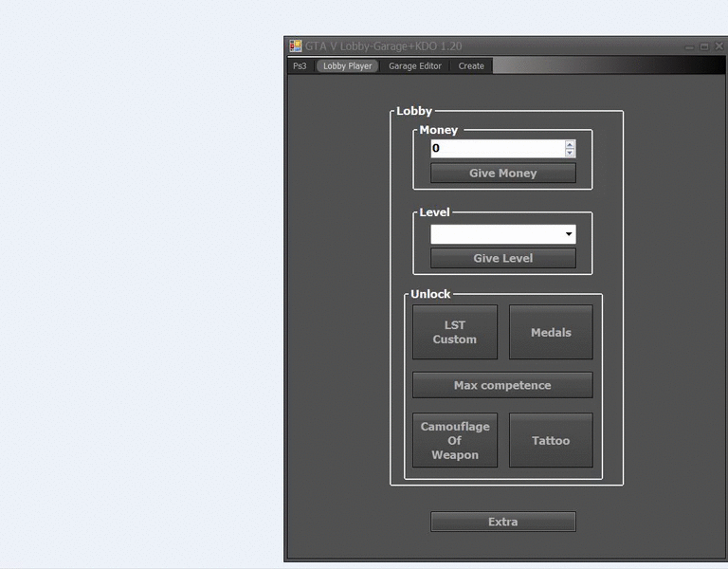
Task: Unlock the Tattoo option
Action: [551, 440]
